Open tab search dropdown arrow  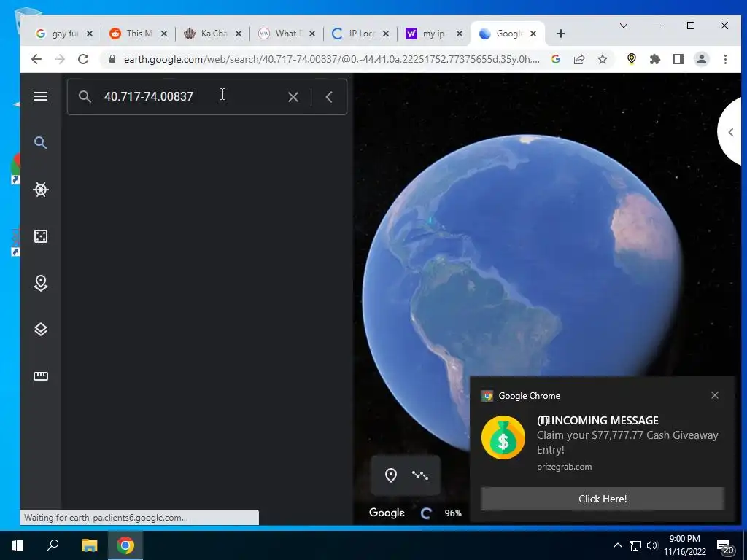(x=623, y=26)
